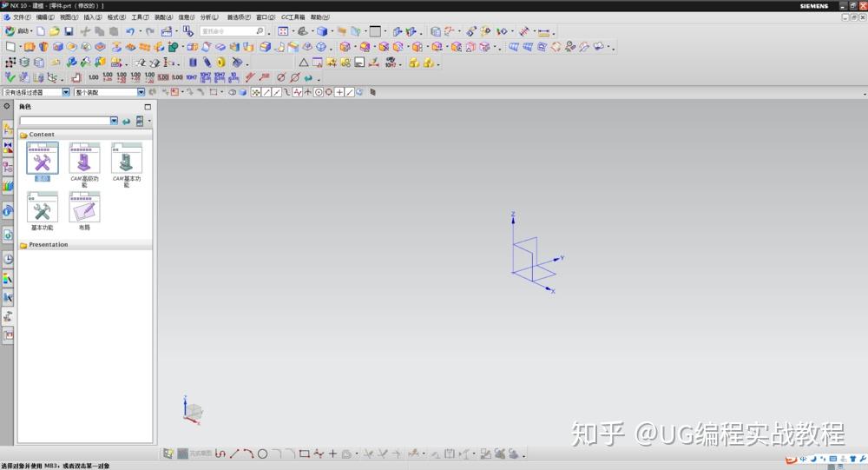Click the Open folder icon in top toolbar
The width and height of the screenshot is (868, 470).
[x=54, y=31]
